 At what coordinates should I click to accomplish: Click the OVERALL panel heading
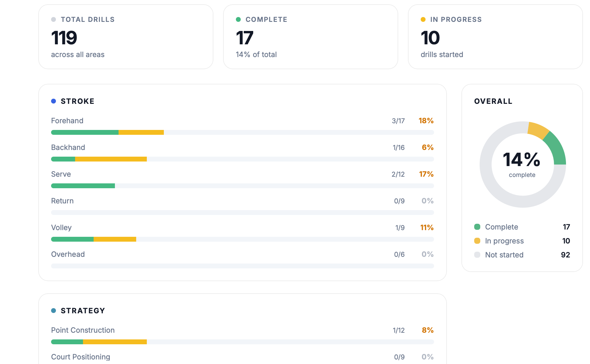click(493, 101)
